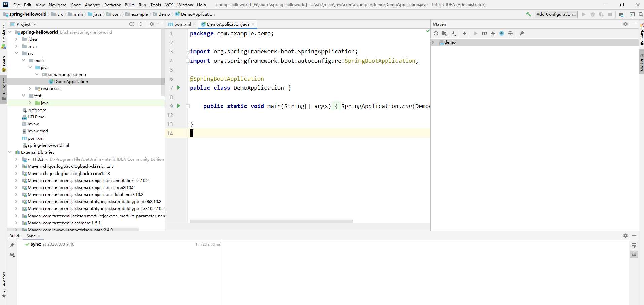
Task: Add a Maven project with plus icon
Action: click(x=464, y=33)
